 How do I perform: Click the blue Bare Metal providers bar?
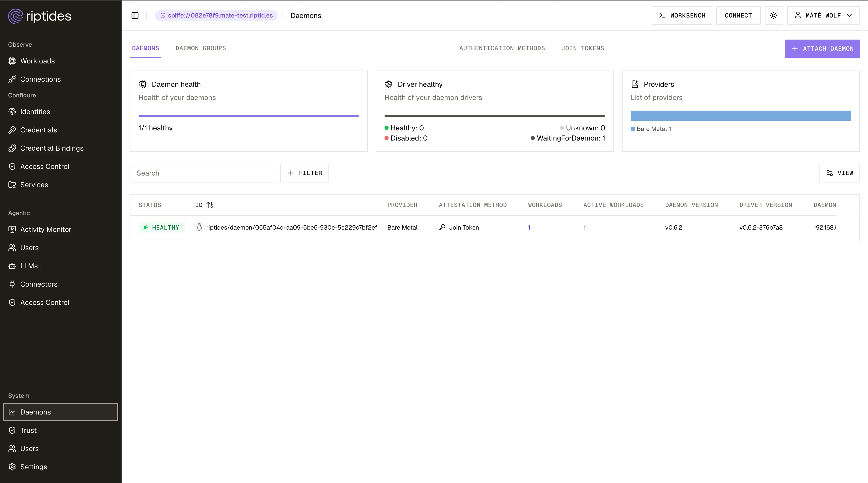click(x=741, y=115)
